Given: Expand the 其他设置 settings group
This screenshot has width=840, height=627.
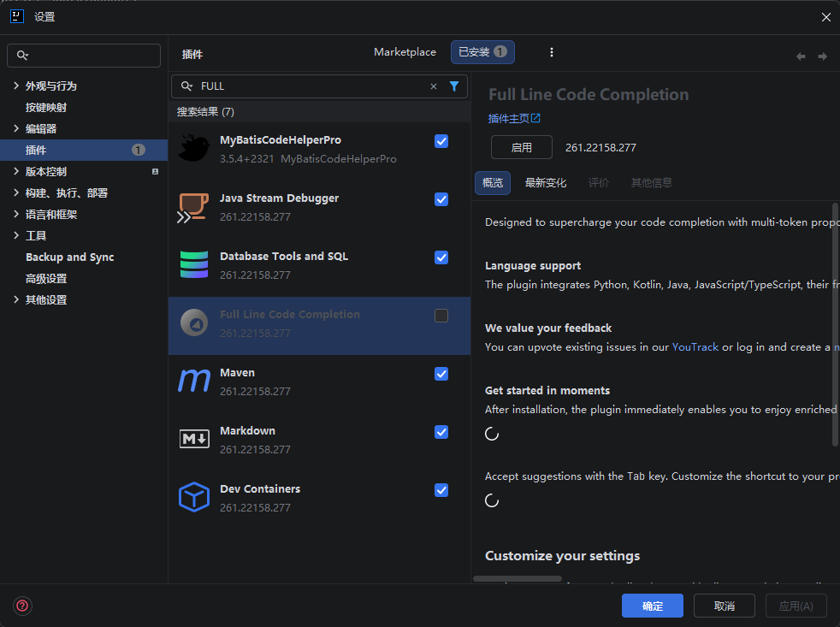Looking at the screenshot, I should [16, 300].
